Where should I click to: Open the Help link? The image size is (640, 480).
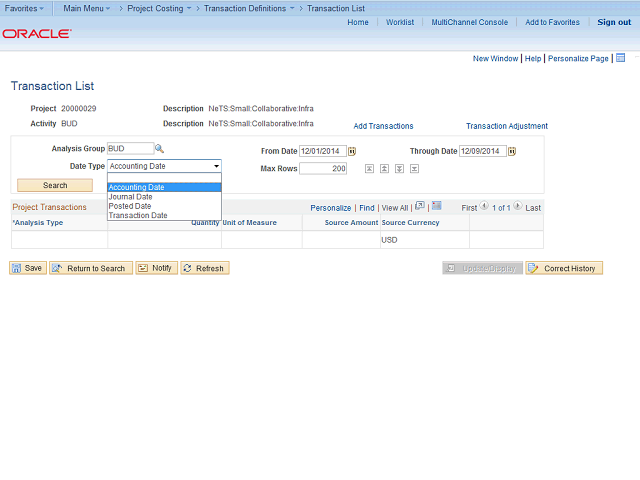(533, 58)
